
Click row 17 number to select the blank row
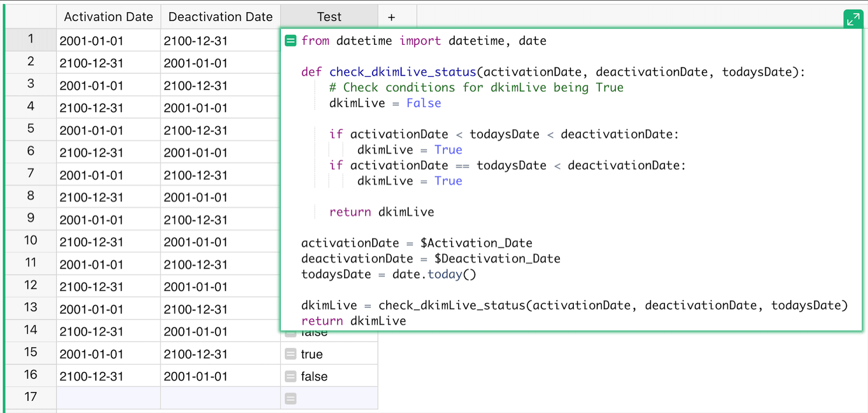tap(31, 397)
